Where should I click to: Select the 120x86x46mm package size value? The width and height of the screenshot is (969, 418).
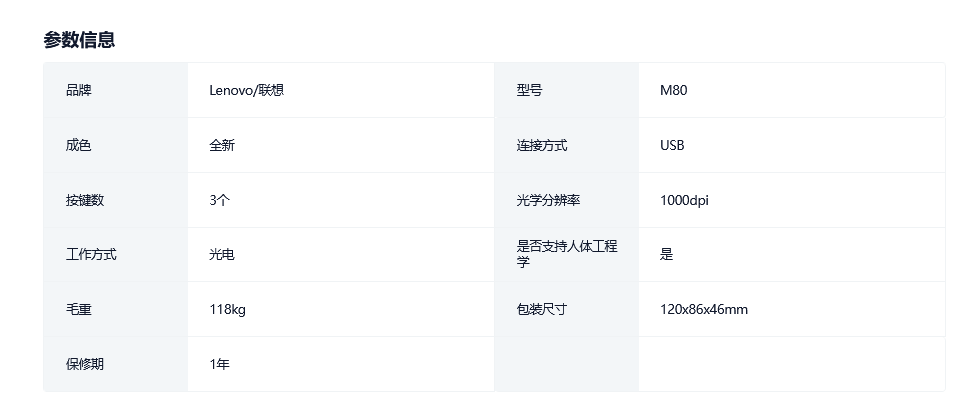tap(704, 309)
